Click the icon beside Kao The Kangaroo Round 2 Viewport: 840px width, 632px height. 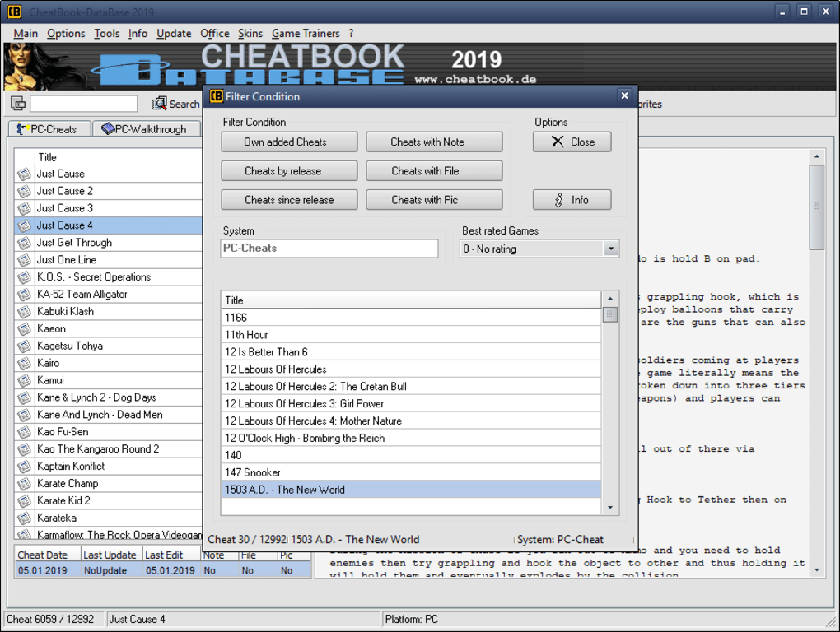24,449
